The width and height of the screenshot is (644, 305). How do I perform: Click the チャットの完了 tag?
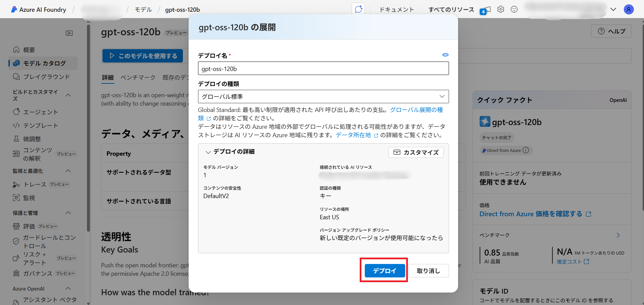click(496, 138)
